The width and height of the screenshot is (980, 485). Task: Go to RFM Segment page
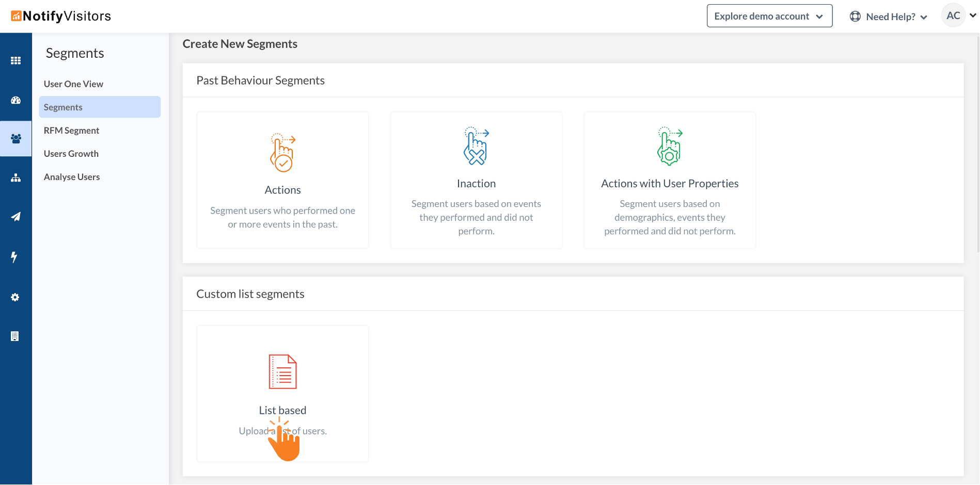coord(71,131)
